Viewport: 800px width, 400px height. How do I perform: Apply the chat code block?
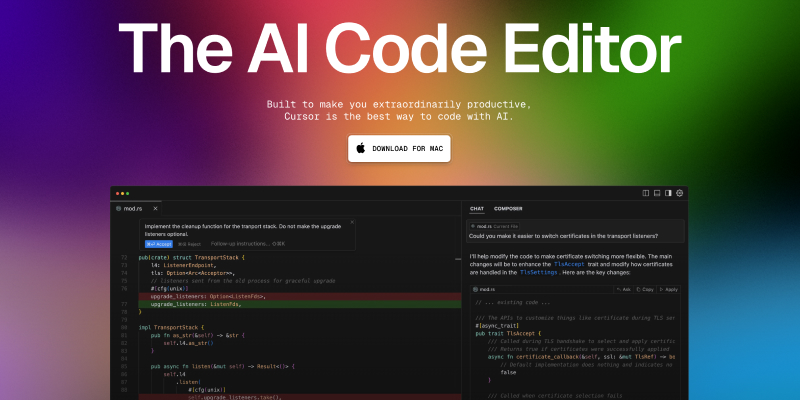pyautogui.click(x=668, y=289)
